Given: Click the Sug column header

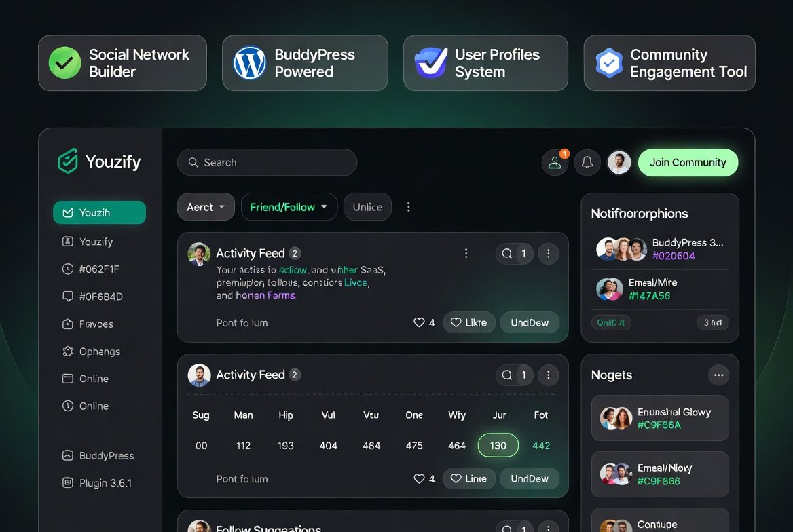Looking at the screenshot, I should pos(201,415).
